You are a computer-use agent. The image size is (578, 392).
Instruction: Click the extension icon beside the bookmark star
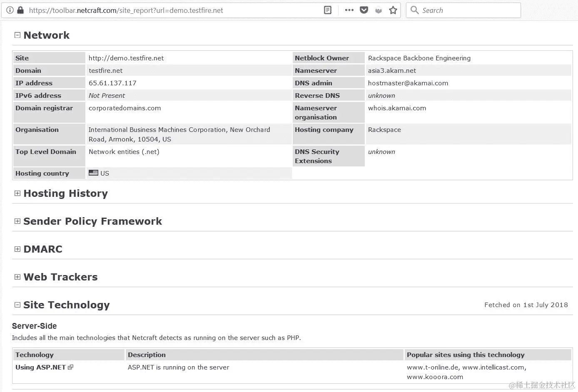pyautogui.click(x=379, y=10)
